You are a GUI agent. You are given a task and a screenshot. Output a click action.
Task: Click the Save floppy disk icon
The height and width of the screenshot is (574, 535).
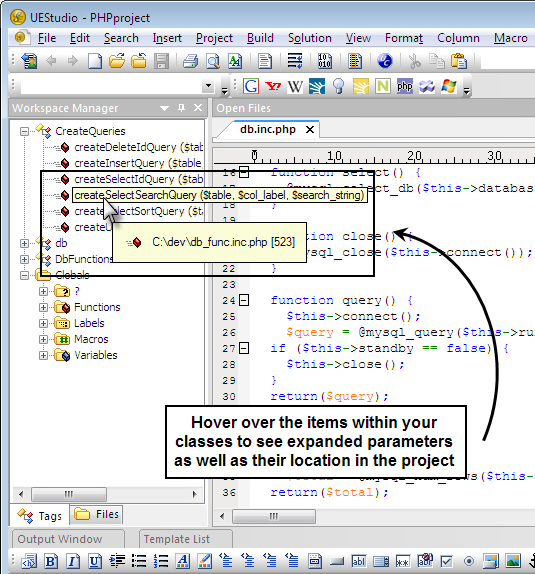tap(161, 61)
